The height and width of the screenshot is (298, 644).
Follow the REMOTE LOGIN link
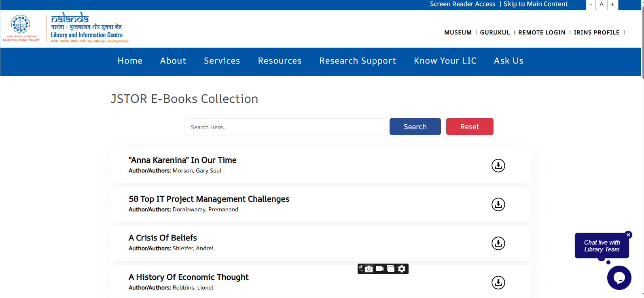[x=542, y=32]
